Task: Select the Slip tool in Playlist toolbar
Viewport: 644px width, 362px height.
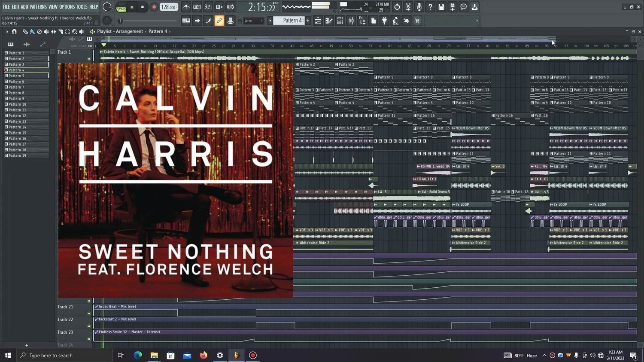Action: [53, 31]
